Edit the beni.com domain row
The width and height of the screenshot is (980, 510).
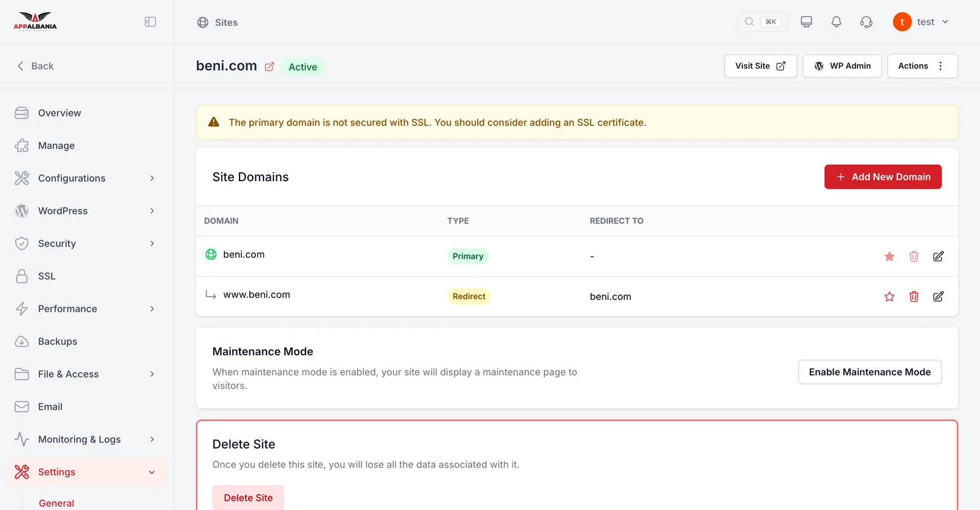pyautogui.click(x=938, y=257)
